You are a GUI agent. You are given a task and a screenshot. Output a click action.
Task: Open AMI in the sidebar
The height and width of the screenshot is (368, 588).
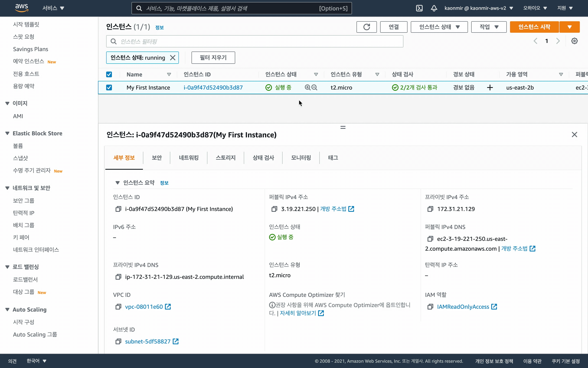[x=18, y=116]
